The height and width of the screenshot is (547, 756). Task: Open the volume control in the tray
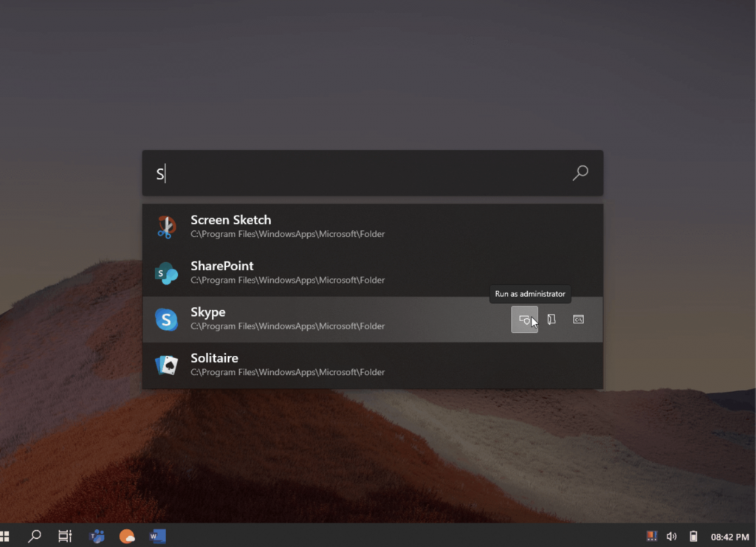672,536
